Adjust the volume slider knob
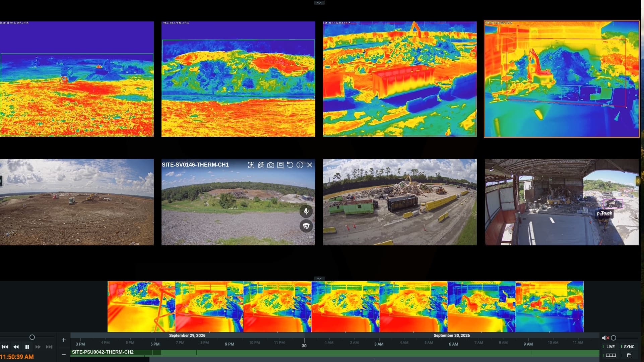 [x=614, y=338]
